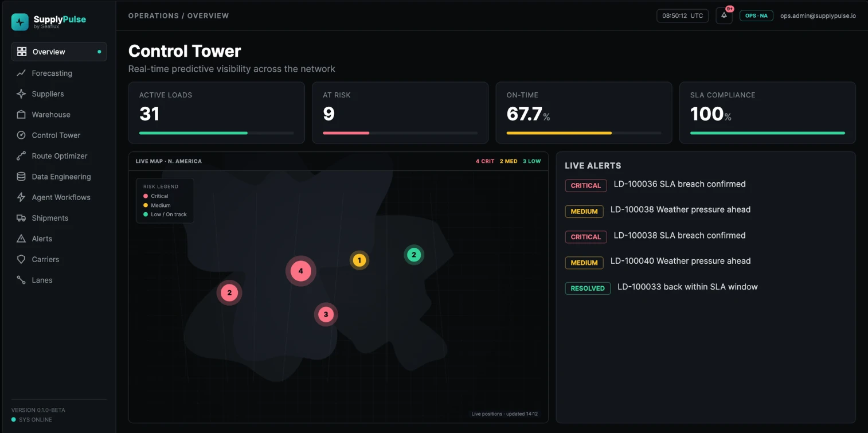The height and width of the screenshot is (433, 868).
Task: Click the On-Time yellow progress bar
Action: pyautogui.click(x=584, y=133)
